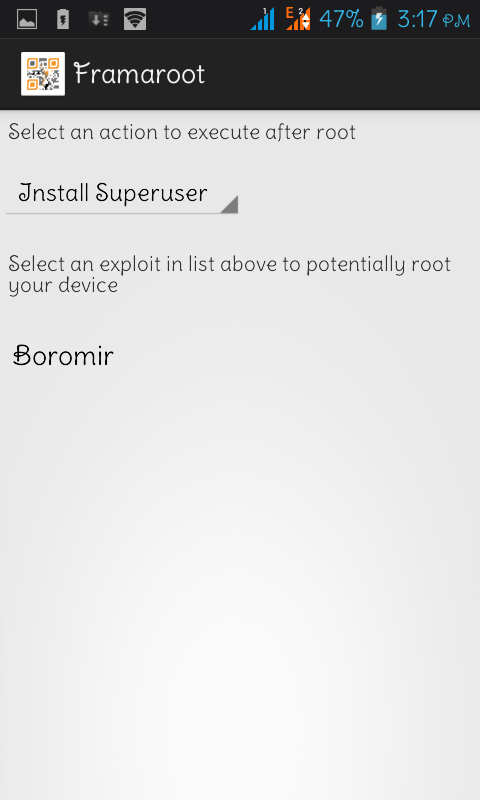
Task: Tap the blue SIM 1 signal bars
Action: pyautogui.click(x=263, y=19)
